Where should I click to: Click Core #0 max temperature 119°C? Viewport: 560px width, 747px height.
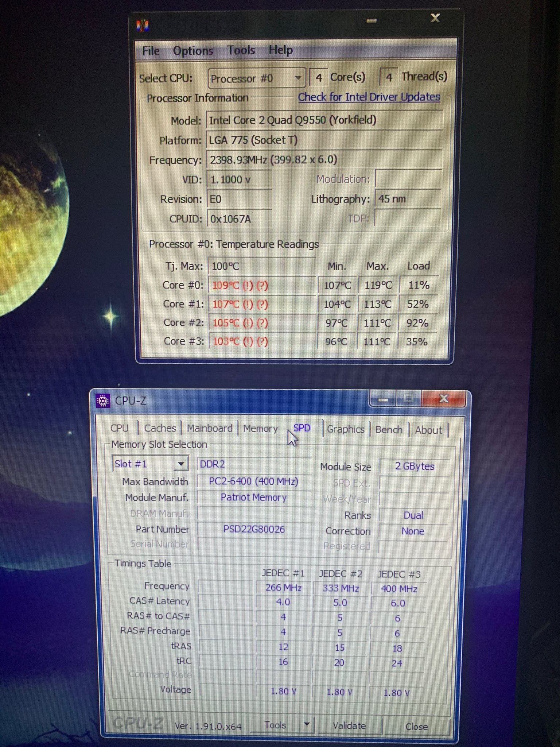pos(378,285)
